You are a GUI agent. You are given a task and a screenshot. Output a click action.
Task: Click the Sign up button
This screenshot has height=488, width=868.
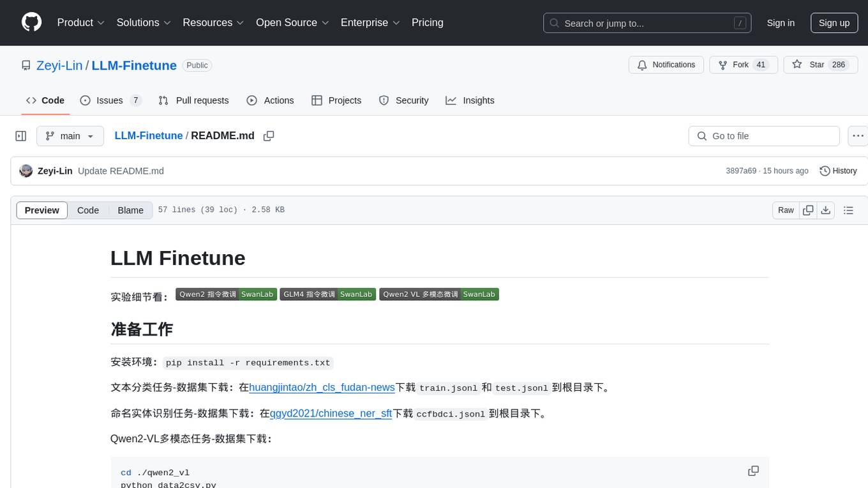(x=834, y=23)
